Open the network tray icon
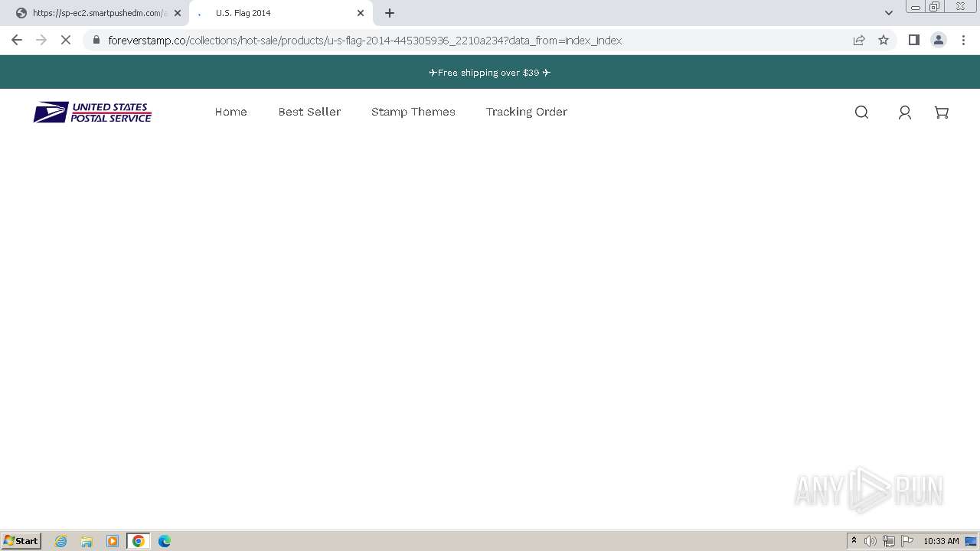This screenshot has height=551, width=980. click(x=889, y=541)
